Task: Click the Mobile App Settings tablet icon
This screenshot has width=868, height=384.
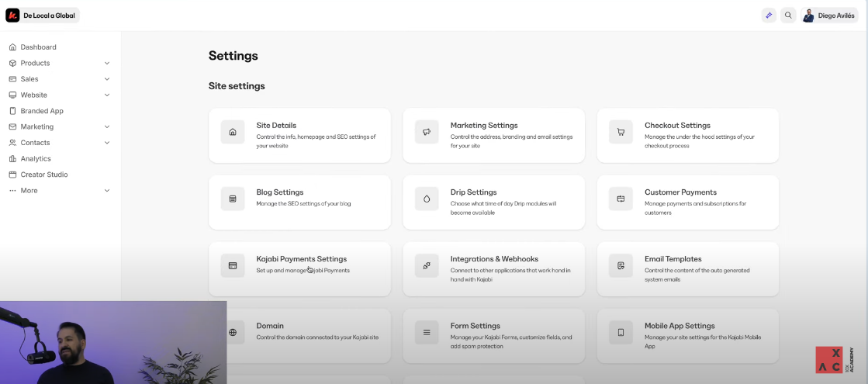Action: point(621,333)
